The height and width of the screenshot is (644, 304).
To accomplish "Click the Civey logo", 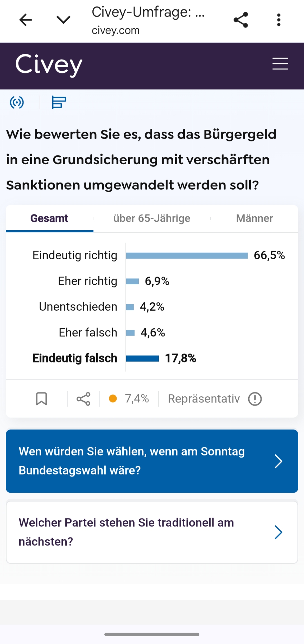I will (49, 65).
